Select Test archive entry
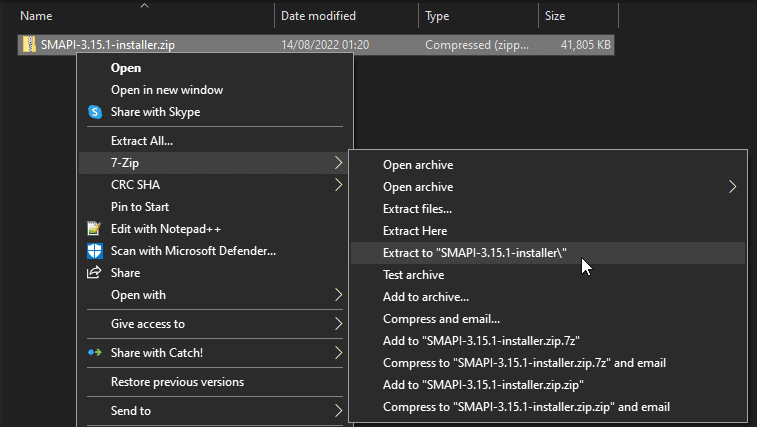Viewport: 757px width, 427px height. point(413,275)
